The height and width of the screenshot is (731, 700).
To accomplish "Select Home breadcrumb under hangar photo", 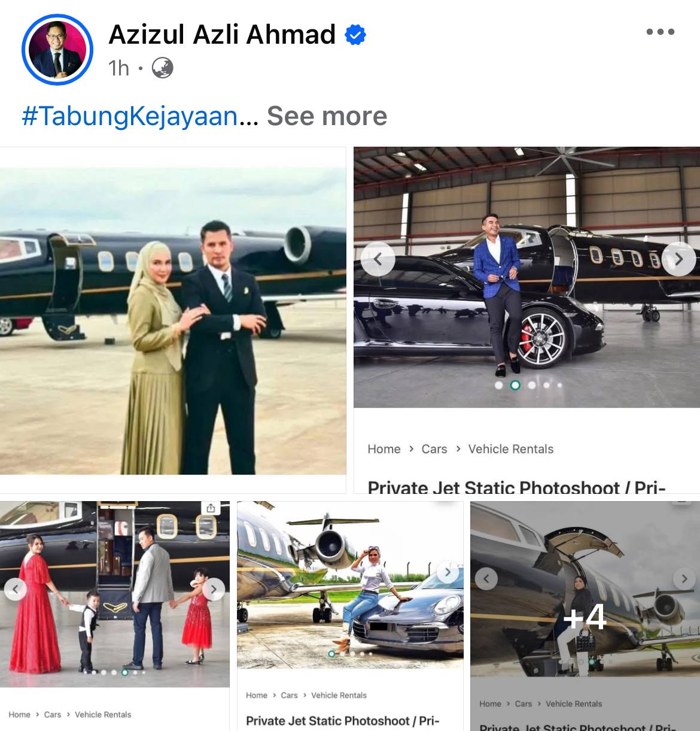I will tap(384, 449).
